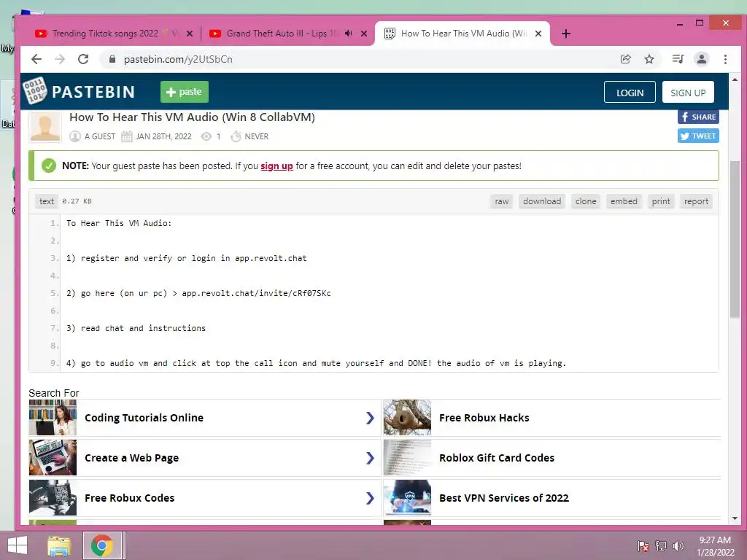Open a new browser tab

(566, 34)
